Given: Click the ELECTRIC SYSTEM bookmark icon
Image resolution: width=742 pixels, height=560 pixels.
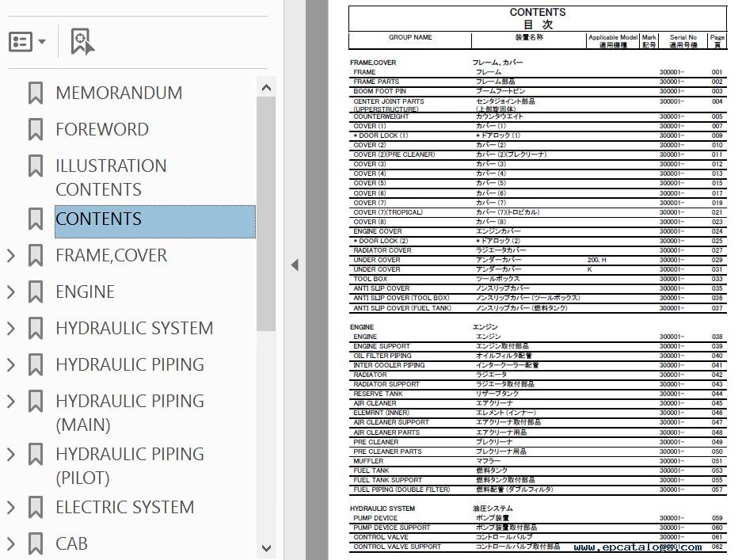Looking at the screenshot, I should [36, 507].
